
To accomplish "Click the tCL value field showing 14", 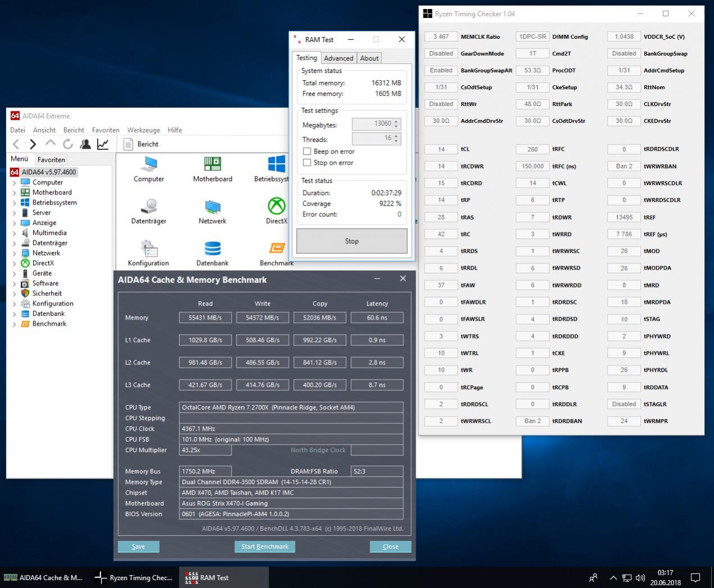I will [441, 149].
